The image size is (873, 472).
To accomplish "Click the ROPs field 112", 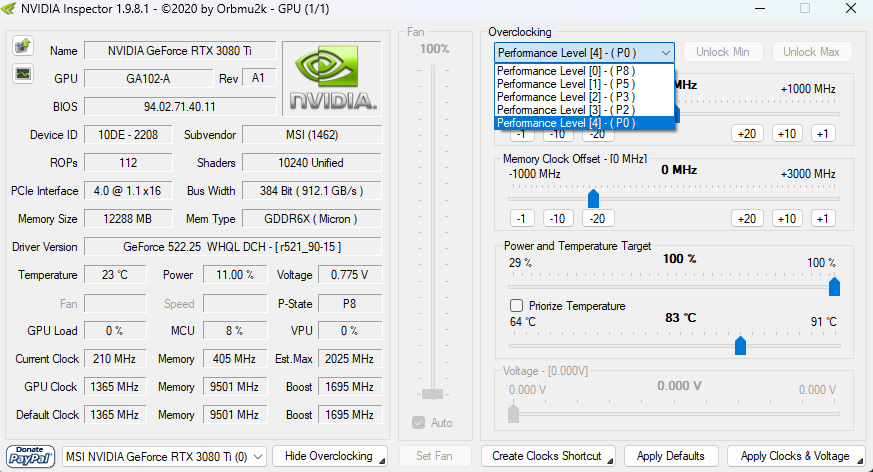I will click(128, 163).
